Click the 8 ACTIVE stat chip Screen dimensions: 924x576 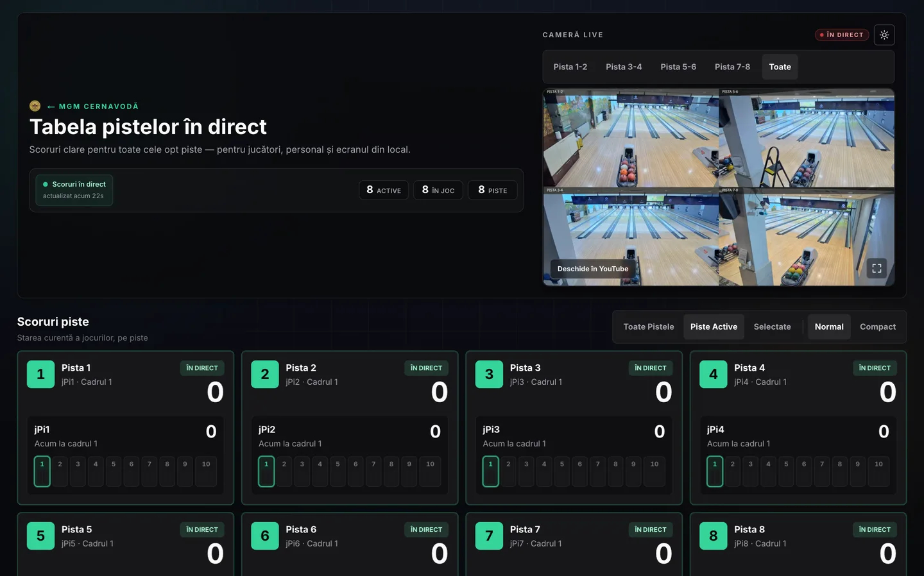pos(384,190)
